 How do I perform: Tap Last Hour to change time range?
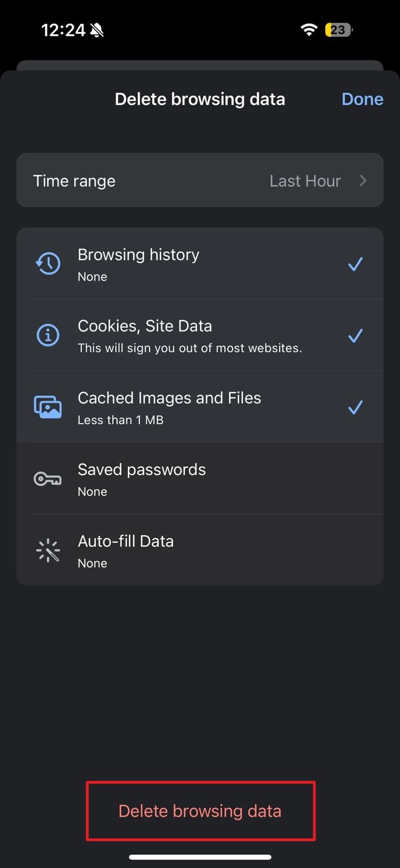pyautogui.click(x=305, y=181)
